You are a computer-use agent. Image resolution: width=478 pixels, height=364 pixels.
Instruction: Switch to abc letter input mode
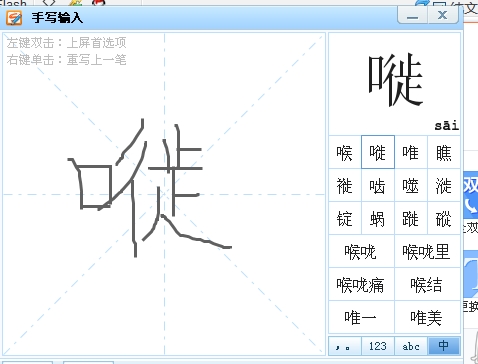[411, 346]
